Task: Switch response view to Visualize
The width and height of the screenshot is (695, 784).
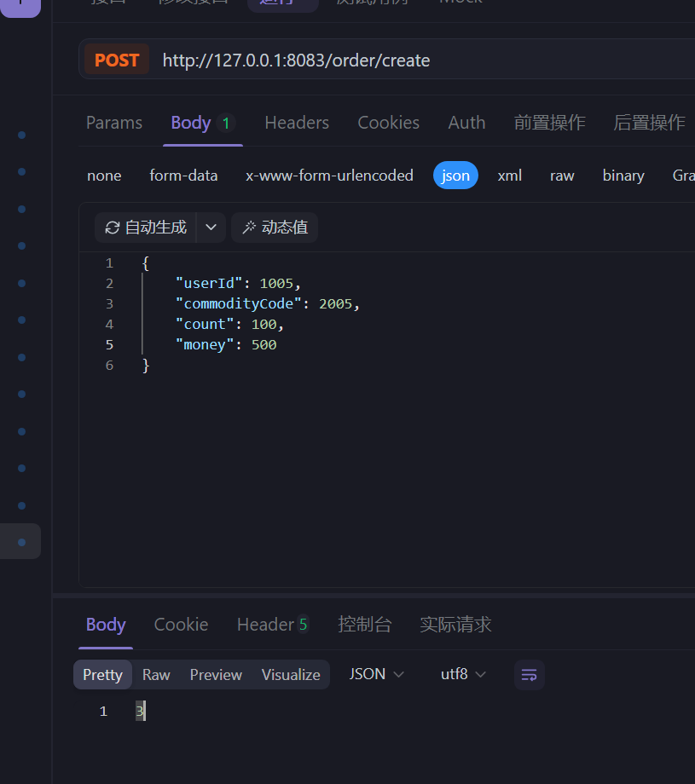Action: [291, 675]
